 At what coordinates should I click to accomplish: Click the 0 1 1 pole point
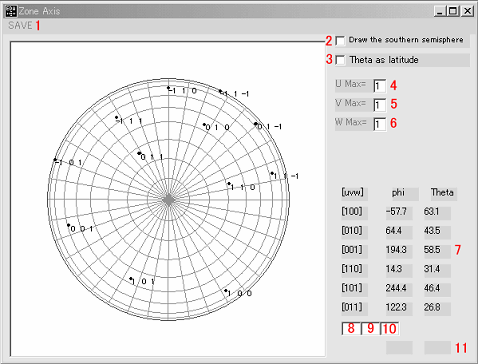pos(139,153)
